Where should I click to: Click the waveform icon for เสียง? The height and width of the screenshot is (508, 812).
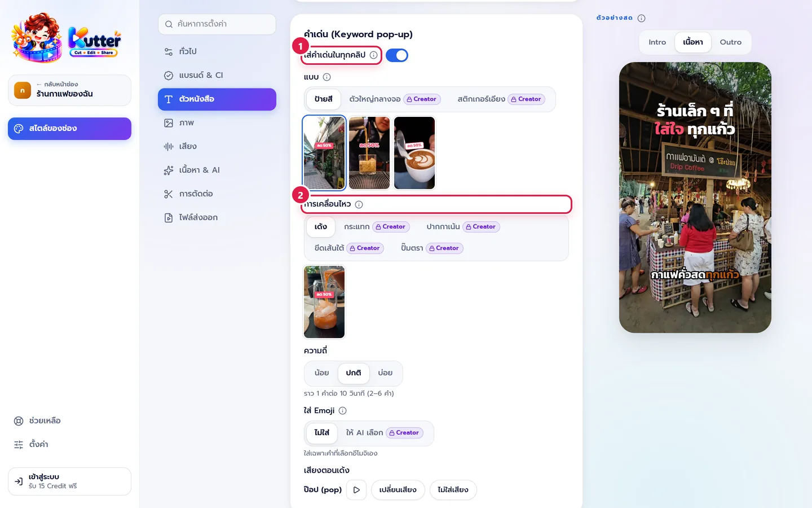(x=169, y=146)
